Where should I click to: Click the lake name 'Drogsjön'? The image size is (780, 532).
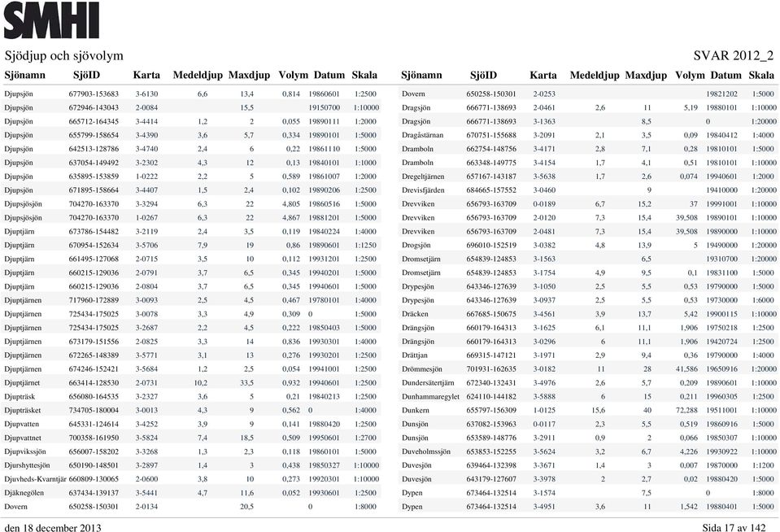click(416, 246)
